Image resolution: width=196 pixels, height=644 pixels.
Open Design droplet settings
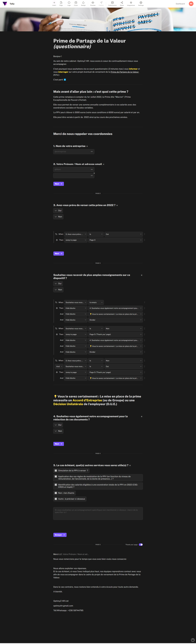pyautogui.click(x=83, y=3)
